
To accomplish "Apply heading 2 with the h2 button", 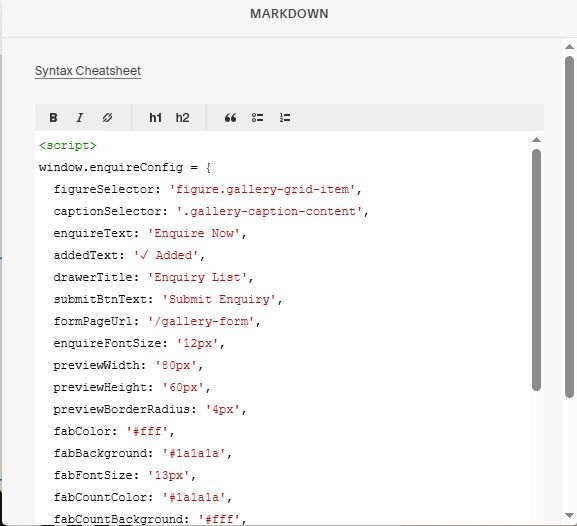I will point(182,118).
